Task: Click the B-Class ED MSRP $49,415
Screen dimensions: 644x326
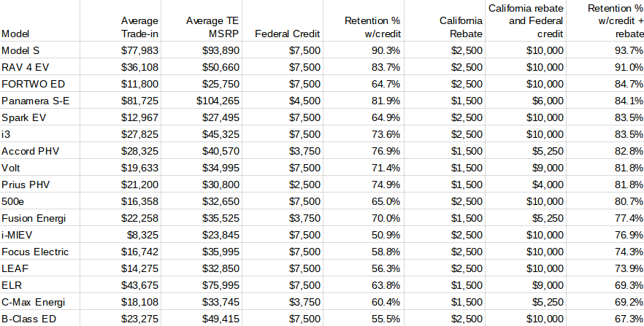Action: click(x=202, y=319)
